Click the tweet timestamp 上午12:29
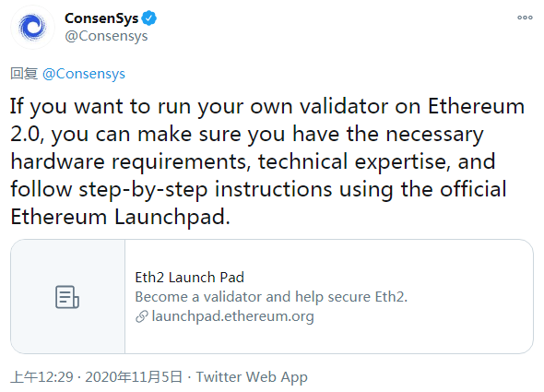Screen dimensions: 544x392 [x=42, y=376]
